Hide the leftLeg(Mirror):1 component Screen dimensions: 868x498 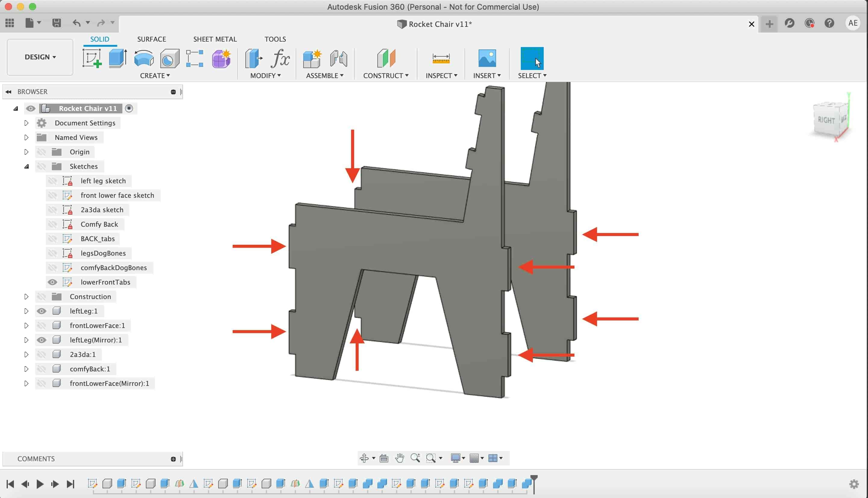coord(41,340)
